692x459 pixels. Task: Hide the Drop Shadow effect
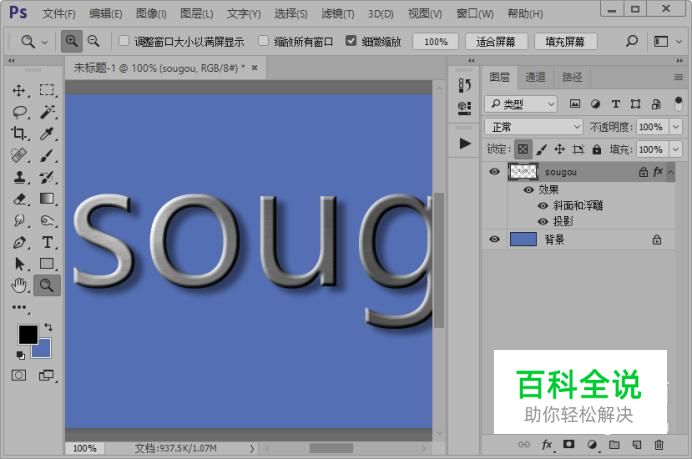[543, 222]
